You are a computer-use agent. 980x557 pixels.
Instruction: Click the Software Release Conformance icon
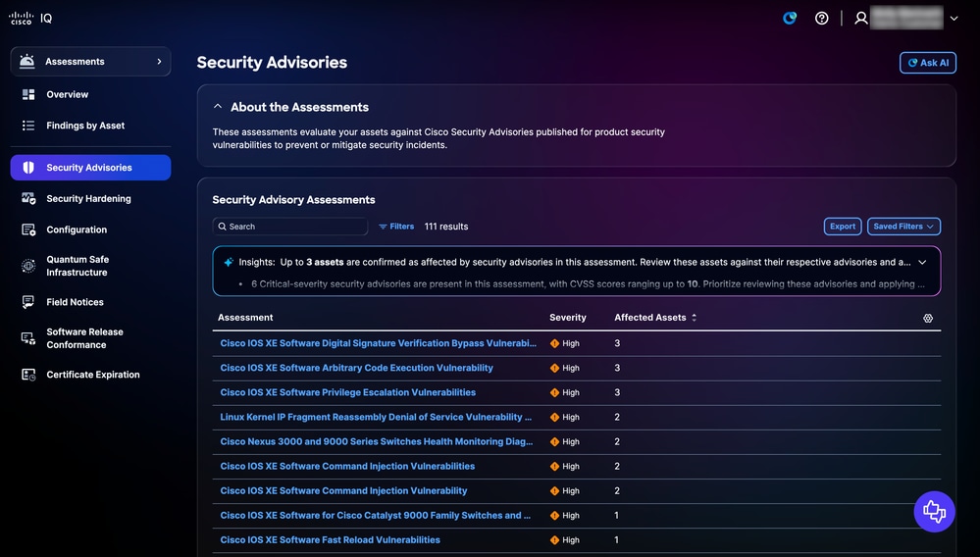point(28,338)
